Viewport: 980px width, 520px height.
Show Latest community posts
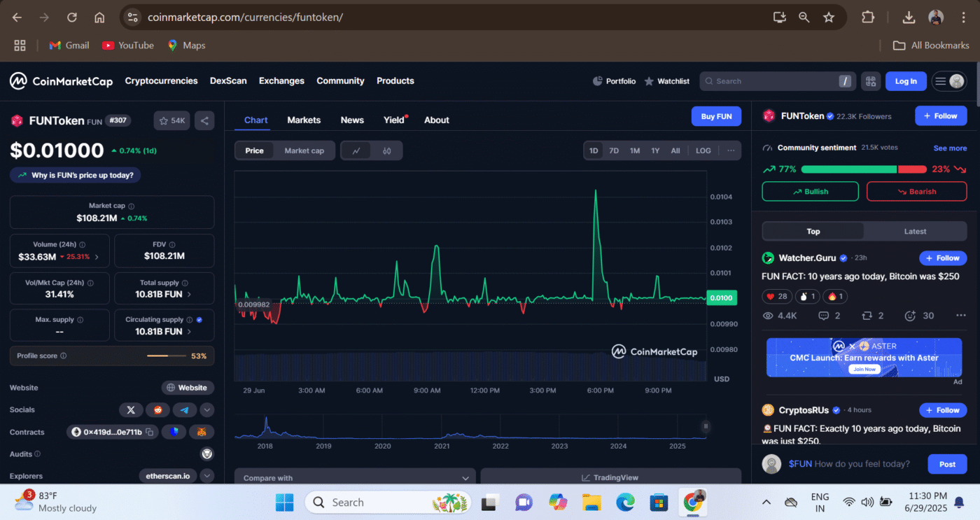click(x=915, y=232)
